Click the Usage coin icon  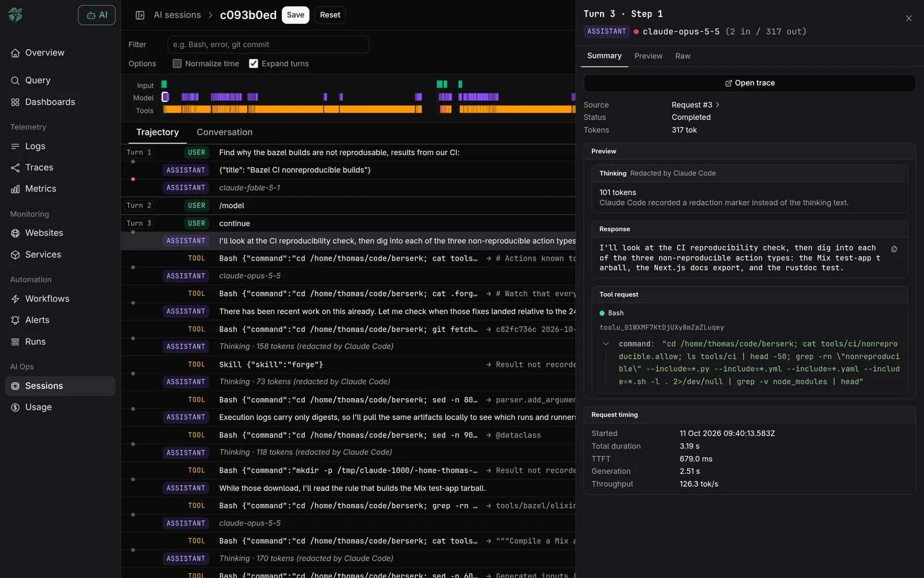point(16,407)
